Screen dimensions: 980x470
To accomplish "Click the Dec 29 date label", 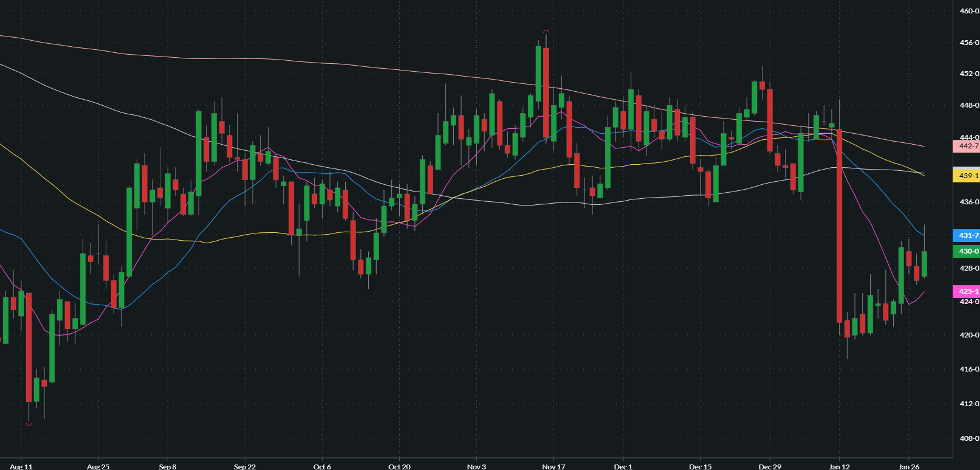I will pos(770,466).
